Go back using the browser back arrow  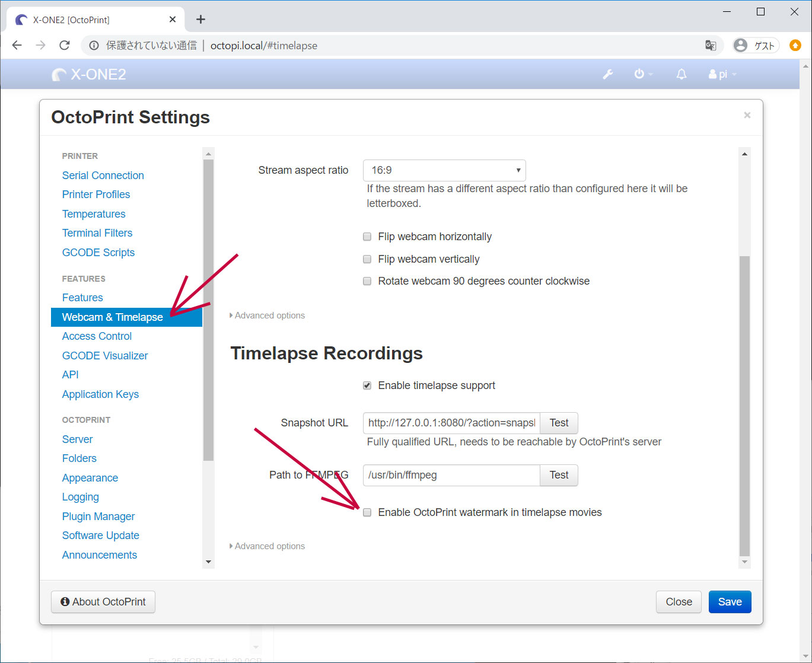17,46
